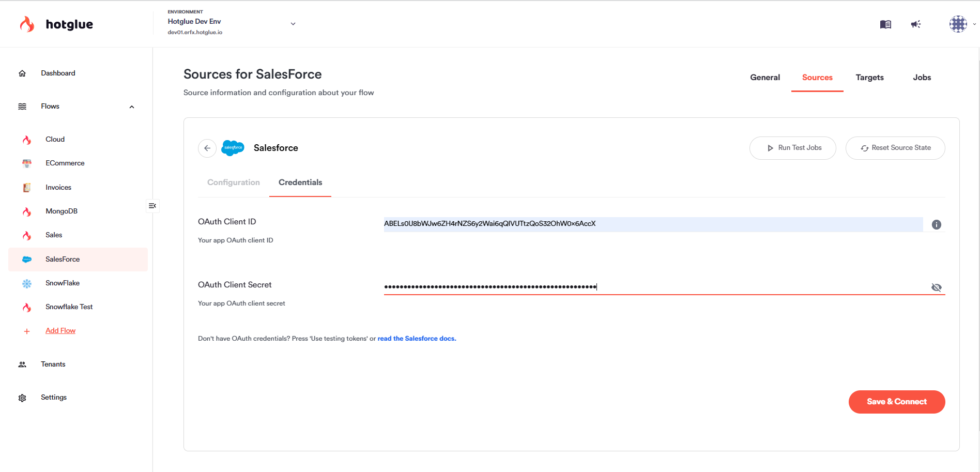Open the Settings page

coord(54,398)
